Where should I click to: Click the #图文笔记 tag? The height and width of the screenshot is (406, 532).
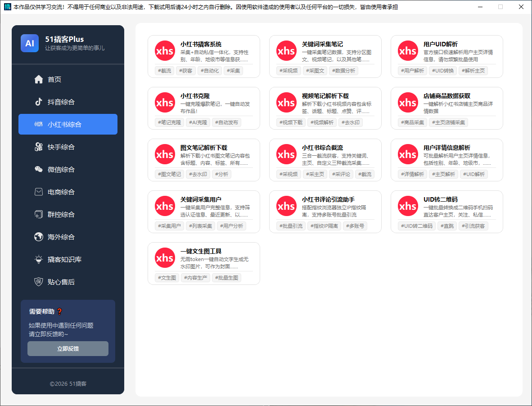point(169,174)
